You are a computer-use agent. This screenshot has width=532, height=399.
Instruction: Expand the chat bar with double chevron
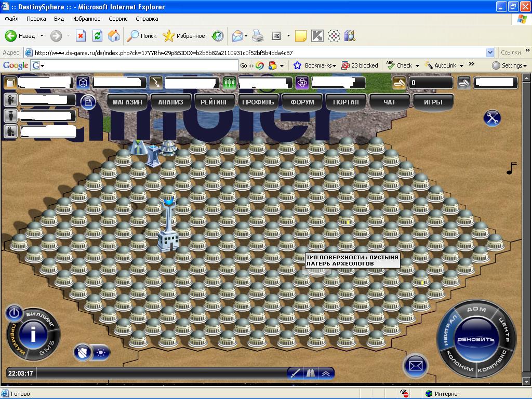click(326, 373)
